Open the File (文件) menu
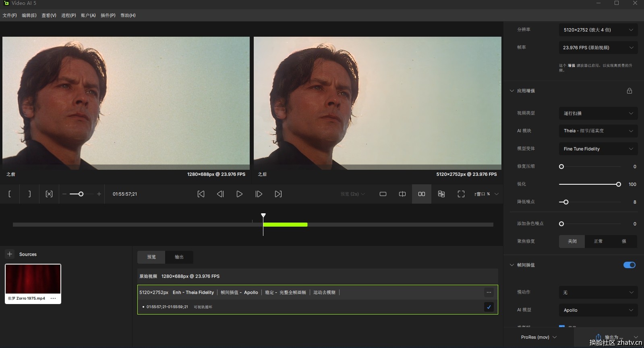The image size is (644, 348). coord(10,15)
